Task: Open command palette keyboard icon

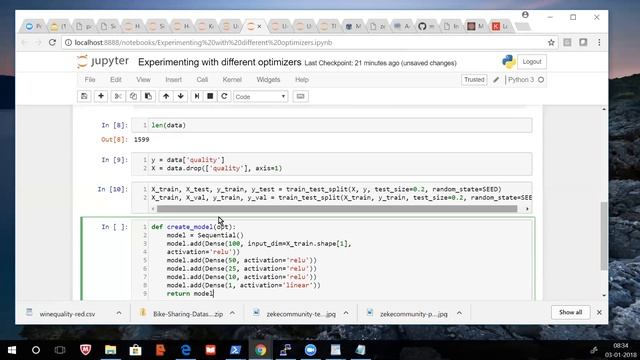Action: (300, 96)
